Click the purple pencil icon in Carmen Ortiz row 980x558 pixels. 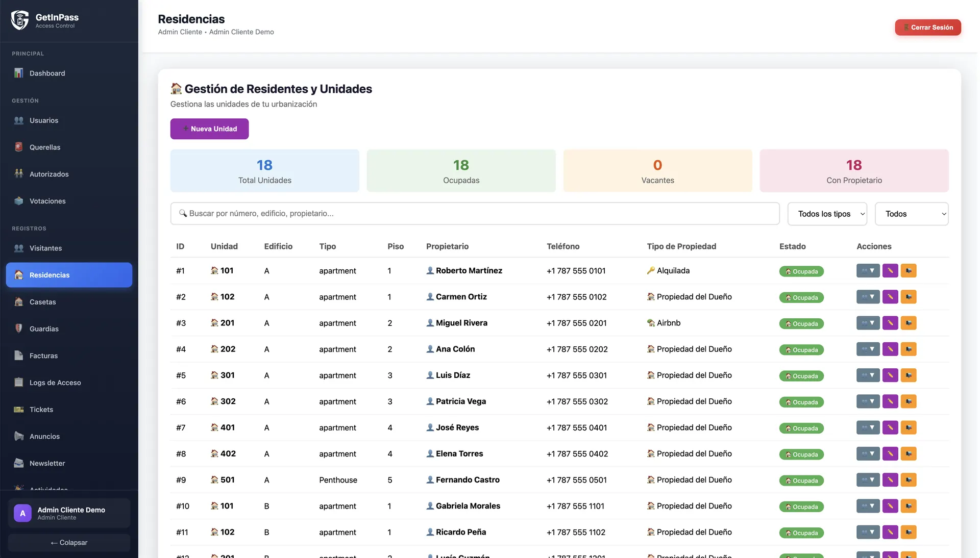point(890,297)
